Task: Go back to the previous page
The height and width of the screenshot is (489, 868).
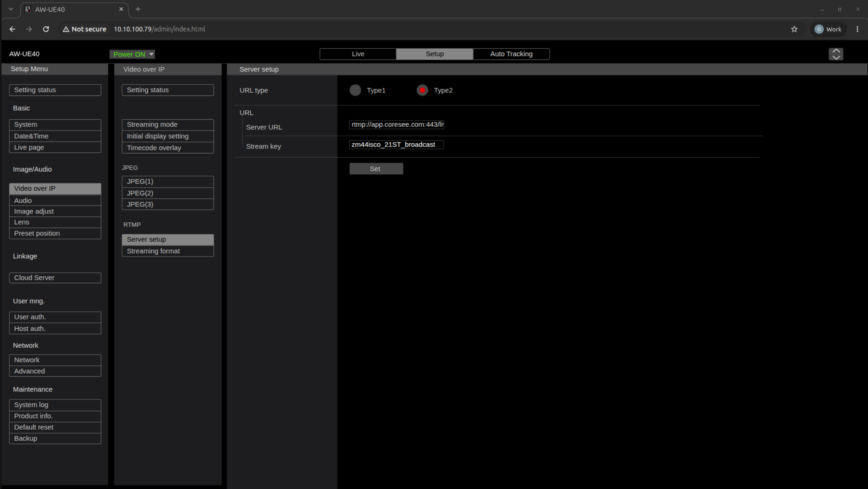Action: (12, 29)
